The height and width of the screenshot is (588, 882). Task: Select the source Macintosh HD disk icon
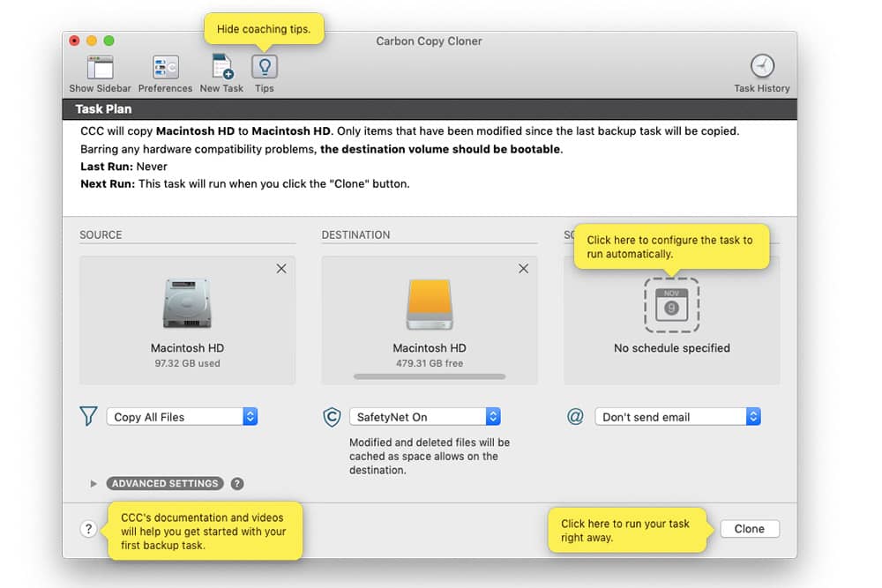pyautogui.click(x=187, y=303)
